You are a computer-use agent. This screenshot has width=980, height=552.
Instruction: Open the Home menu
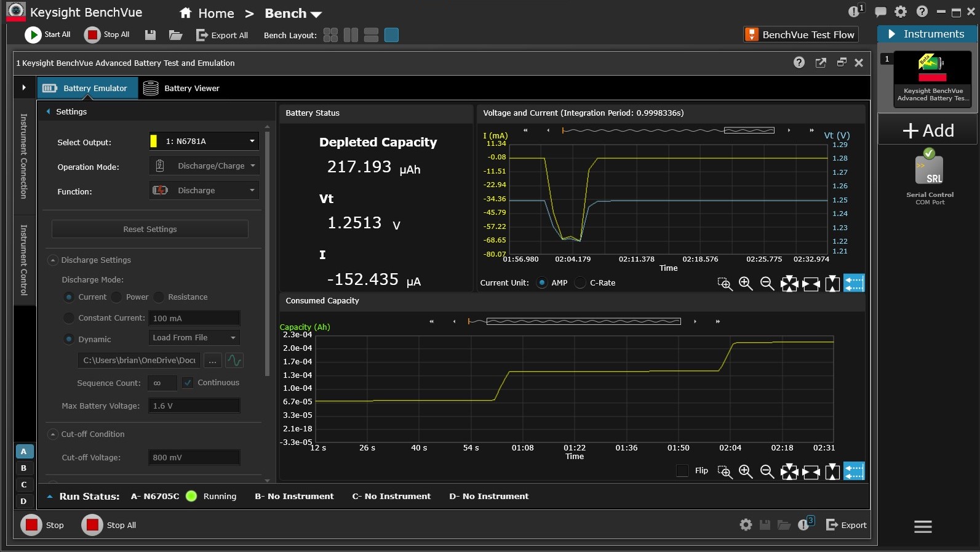[207, 13]
